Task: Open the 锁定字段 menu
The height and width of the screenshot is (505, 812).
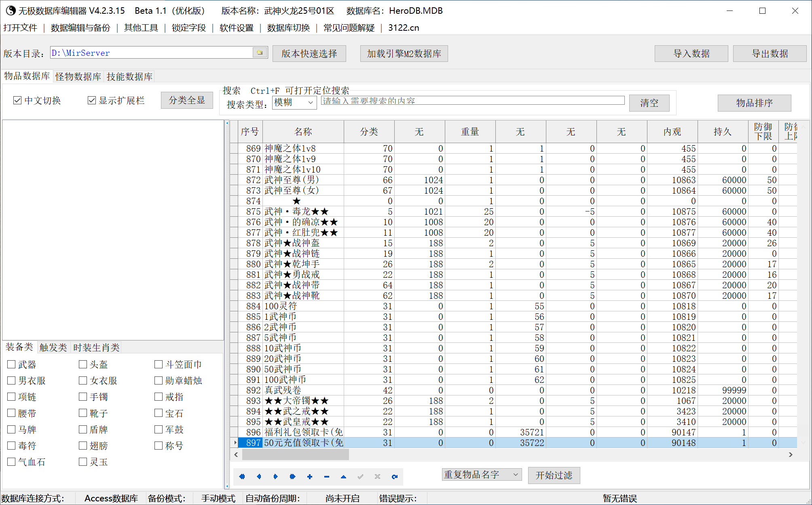Action: pos(189,27)
